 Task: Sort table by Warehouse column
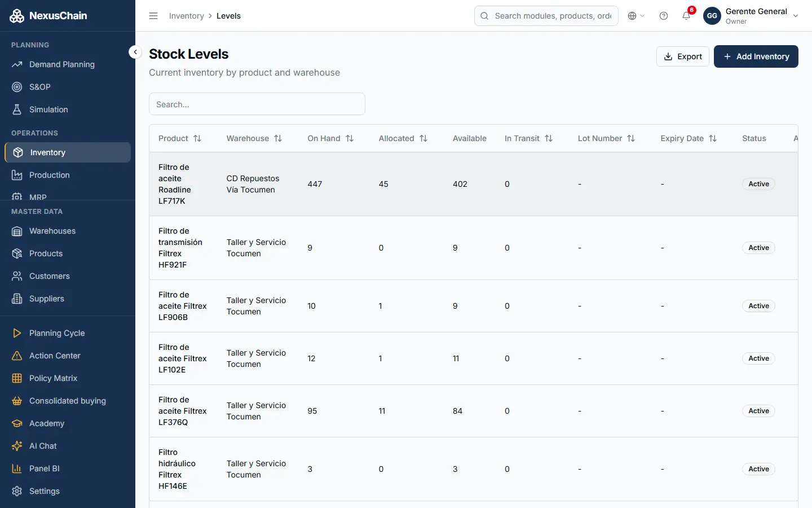click(x=254, y=138)
